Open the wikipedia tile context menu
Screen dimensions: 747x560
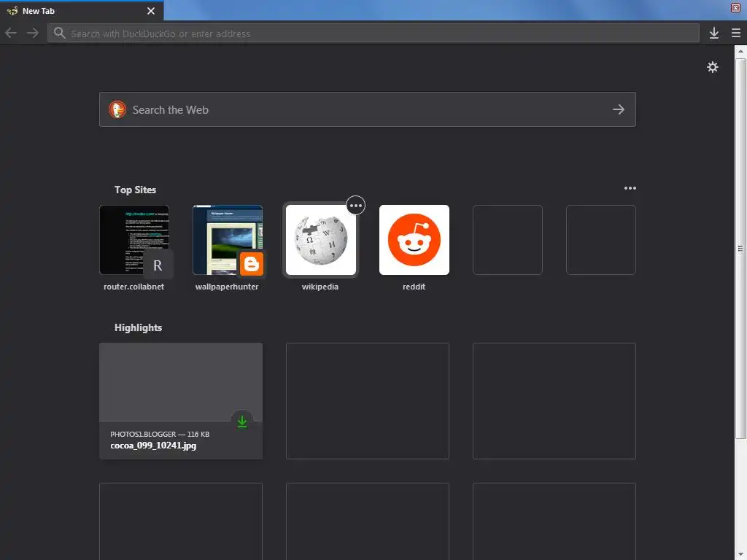(x=356, y=206)
